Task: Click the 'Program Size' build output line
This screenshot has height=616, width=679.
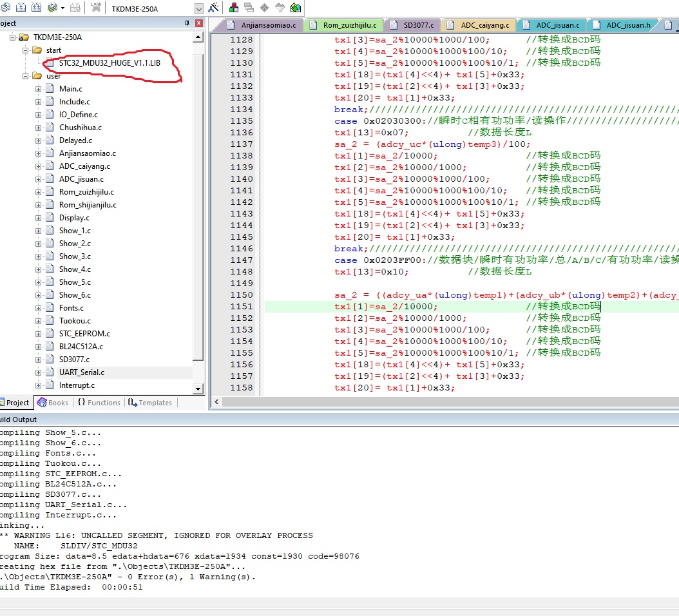Action: coord(180,556)
